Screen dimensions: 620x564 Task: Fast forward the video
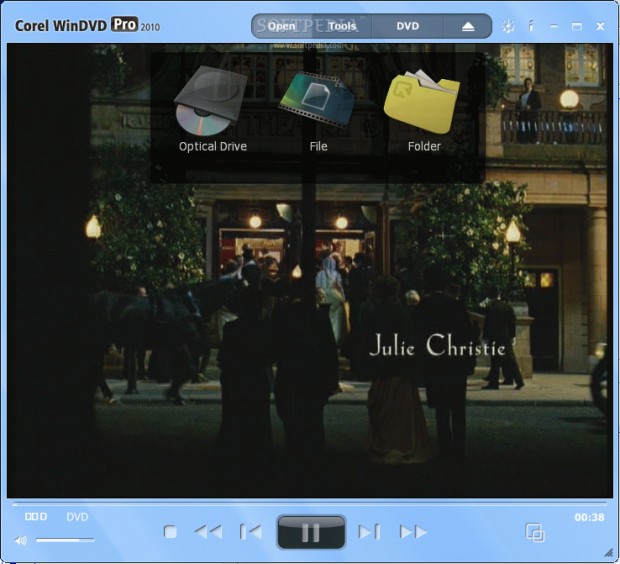click(413, 532)
